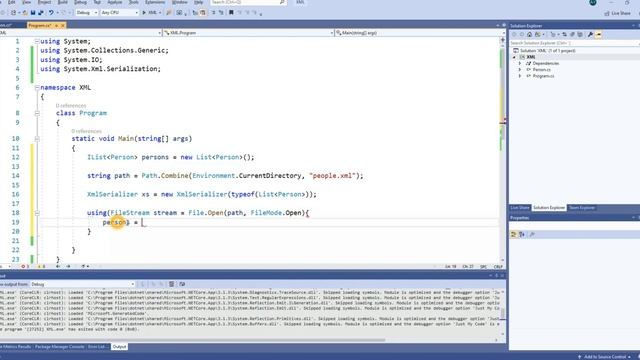Screen dimensions: 640x360
Task: Open the Any CPU platform dropdown
Action: tap(120, 13)
